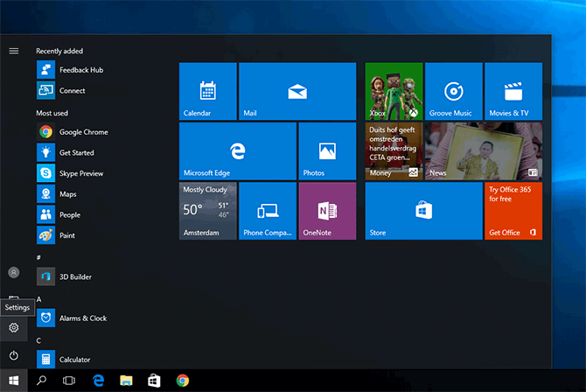
Task: Click the Windows Start button
Action: click(x=14, y=381)
